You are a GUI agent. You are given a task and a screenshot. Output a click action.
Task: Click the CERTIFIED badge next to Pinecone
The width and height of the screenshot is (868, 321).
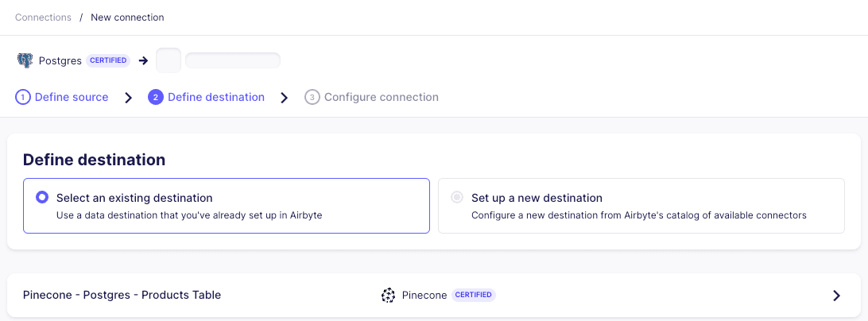pos(474,295)
